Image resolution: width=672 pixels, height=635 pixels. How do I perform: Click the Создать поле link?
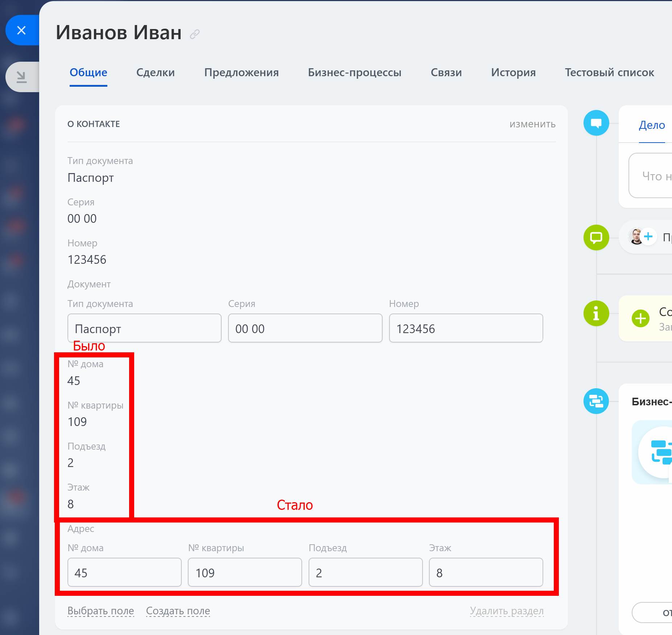click(x=178, y=611)
